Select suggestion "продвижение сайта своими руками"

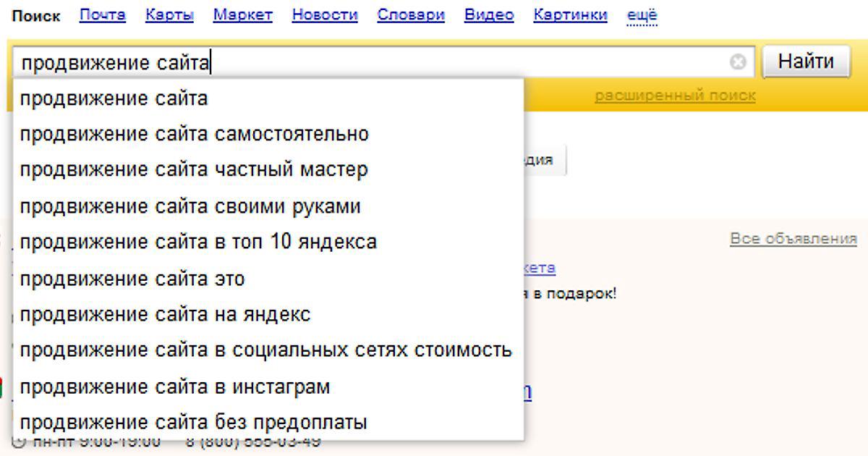[268, 206]
